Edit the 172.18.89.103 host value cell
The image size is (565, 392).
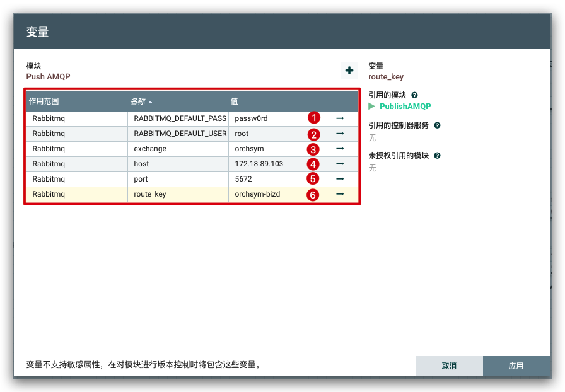(265, 164)
